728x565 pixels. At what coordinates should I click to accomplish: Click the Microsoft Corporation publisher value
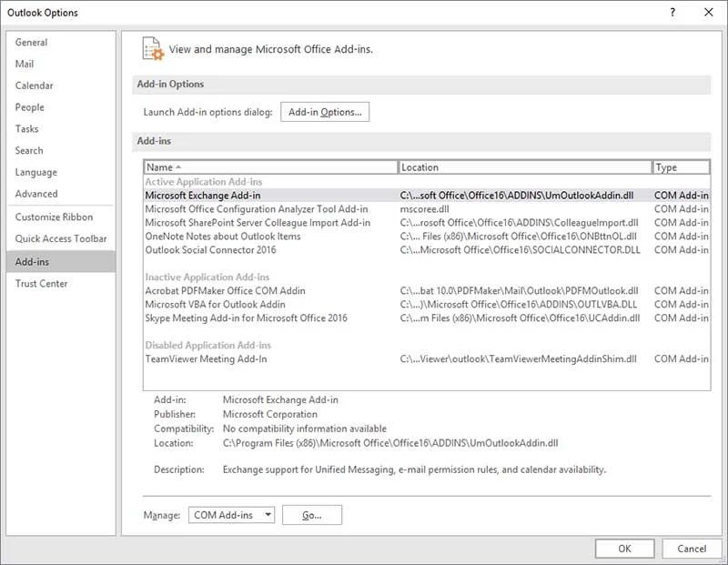(x=270, y=414)
